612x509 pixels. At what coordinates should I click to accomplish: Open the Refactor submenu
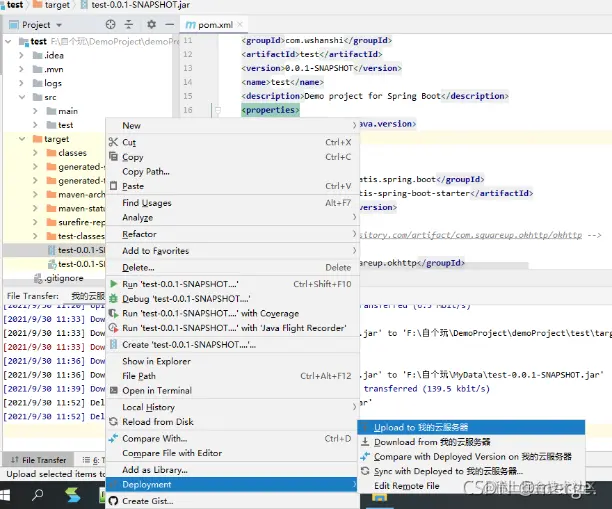click(233, 234)
